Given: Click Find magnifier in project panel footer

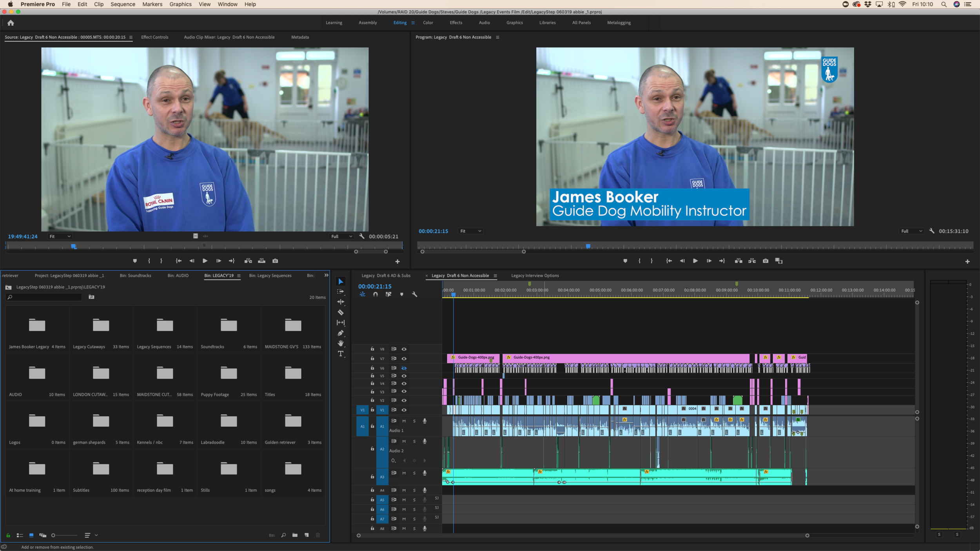Looking at the screenshot, I should click(x=283, y=535).
